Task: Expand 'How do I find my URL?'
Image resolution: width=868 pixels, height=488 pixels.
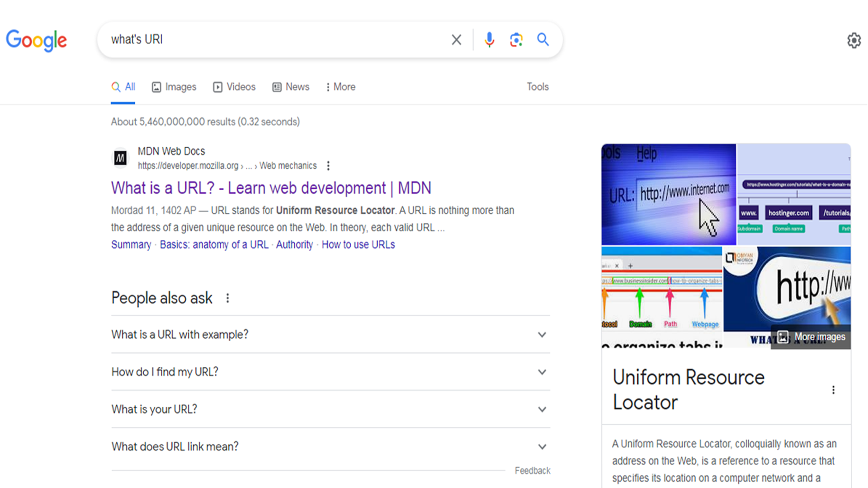Action: pyautogui.click(x=330, y=372)
